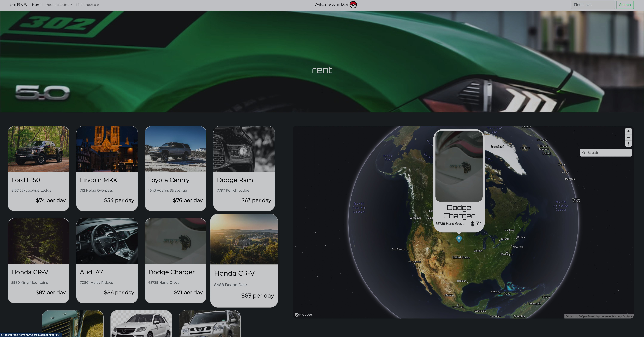Click the 'rent' hero heading

(x=322, y=70)
